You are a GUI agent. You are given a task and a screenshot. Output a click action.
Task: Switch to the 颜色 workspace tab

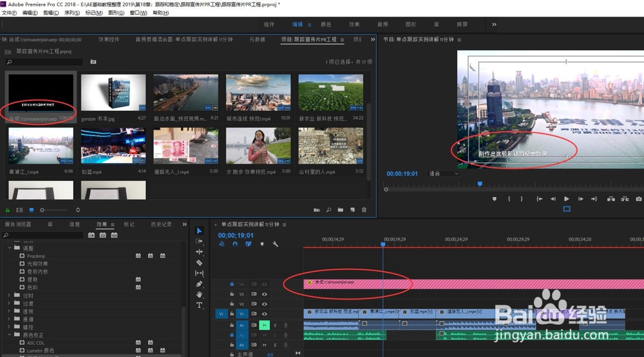[x=326, y=24]
